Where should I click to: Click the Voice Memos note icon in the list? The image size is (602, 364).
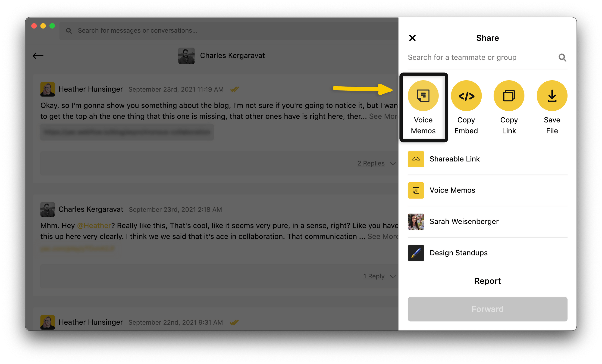(416, 190)
